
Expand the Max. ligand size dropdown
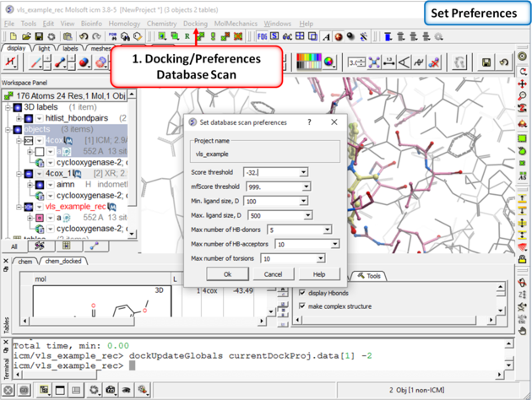click(x=308, y=215)
